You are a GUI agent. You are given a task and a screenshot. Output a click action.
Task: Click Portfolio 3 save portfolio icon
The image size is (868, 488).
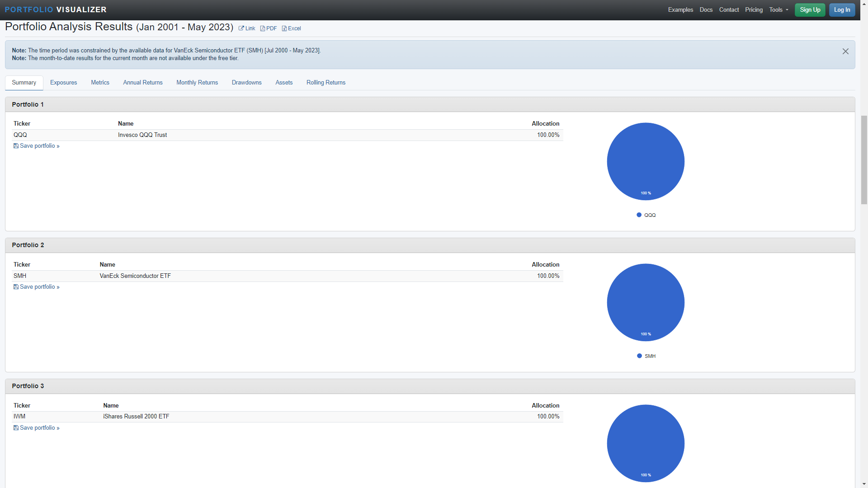(x=16, y=428)
